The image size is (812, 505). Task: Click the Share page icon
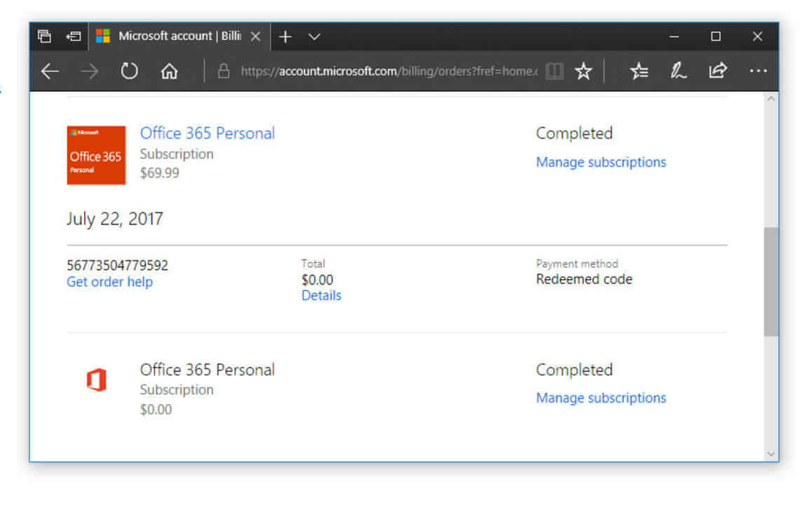(717, 71)
